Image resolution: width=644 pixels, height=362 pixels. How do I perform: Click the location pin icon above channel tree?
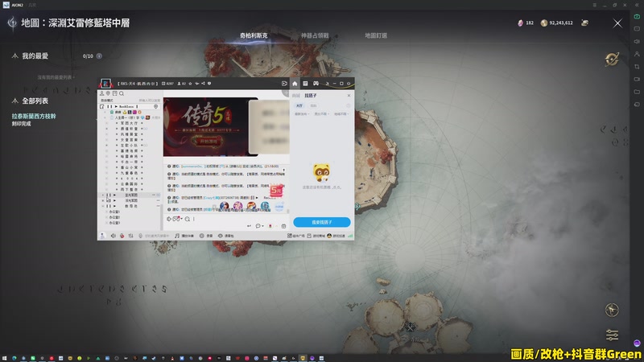tap(108, 93)
